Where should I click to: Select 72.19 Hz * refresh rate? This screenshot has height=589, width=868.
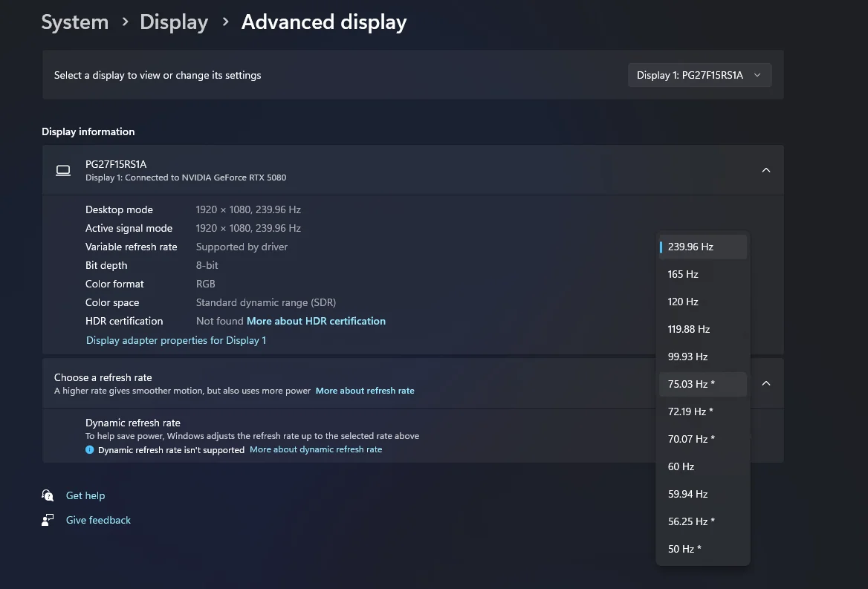pyautogui.click(x=702, y=411)
